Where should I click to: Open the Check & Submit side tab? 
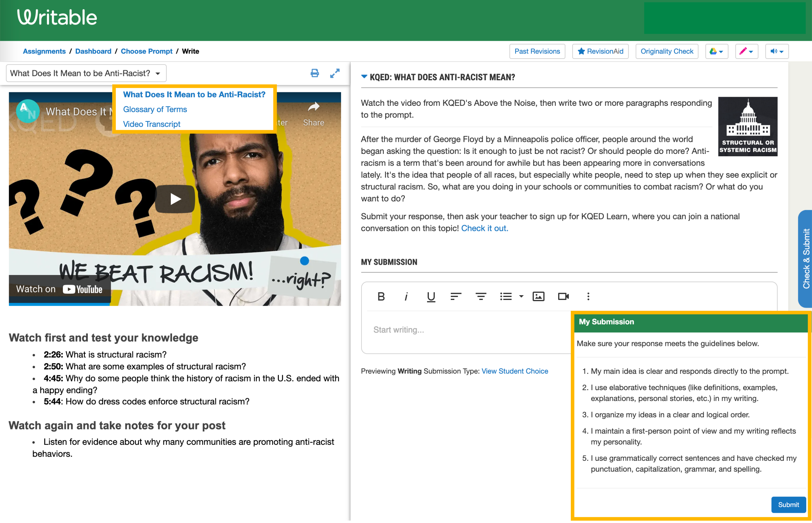805,259
